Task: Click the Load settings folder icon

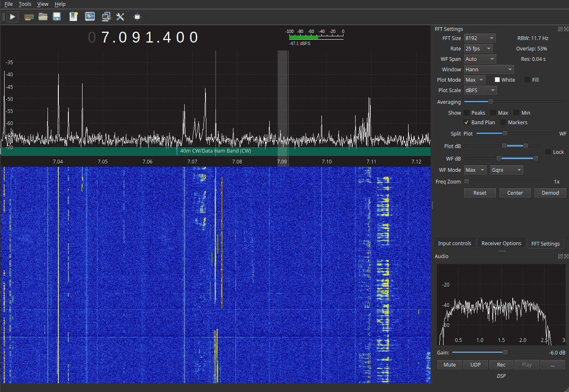Action: coord(43,17)
